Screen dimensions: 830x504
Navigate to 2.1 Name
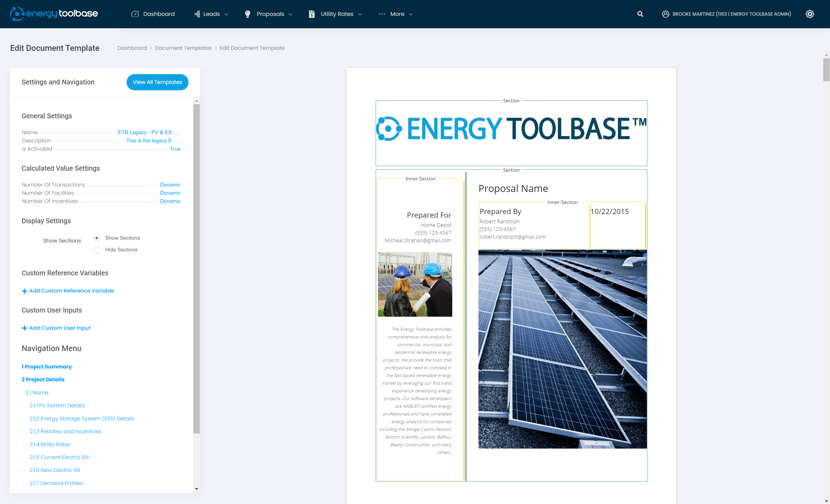(x=37, y=393)
